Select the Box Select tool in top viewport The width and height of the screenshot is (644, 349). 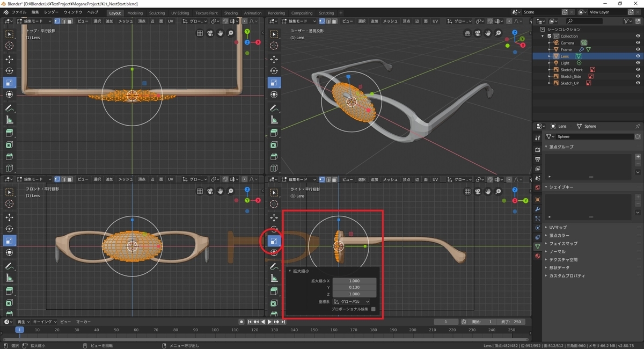pos(10,34)
